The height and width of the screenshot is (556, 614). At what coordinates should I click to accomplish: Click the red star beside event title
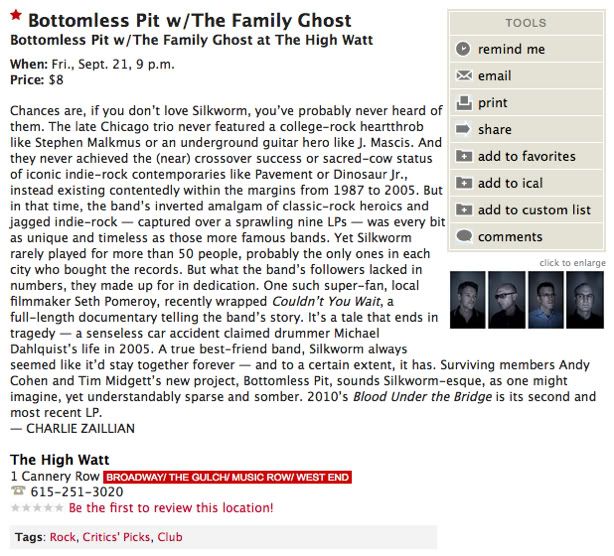16,19
